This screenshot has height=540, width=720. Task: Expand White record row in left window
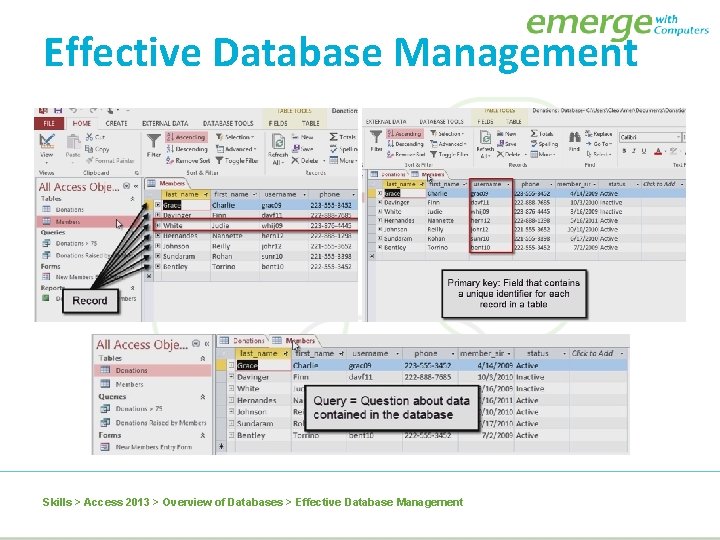coord(158,225)
